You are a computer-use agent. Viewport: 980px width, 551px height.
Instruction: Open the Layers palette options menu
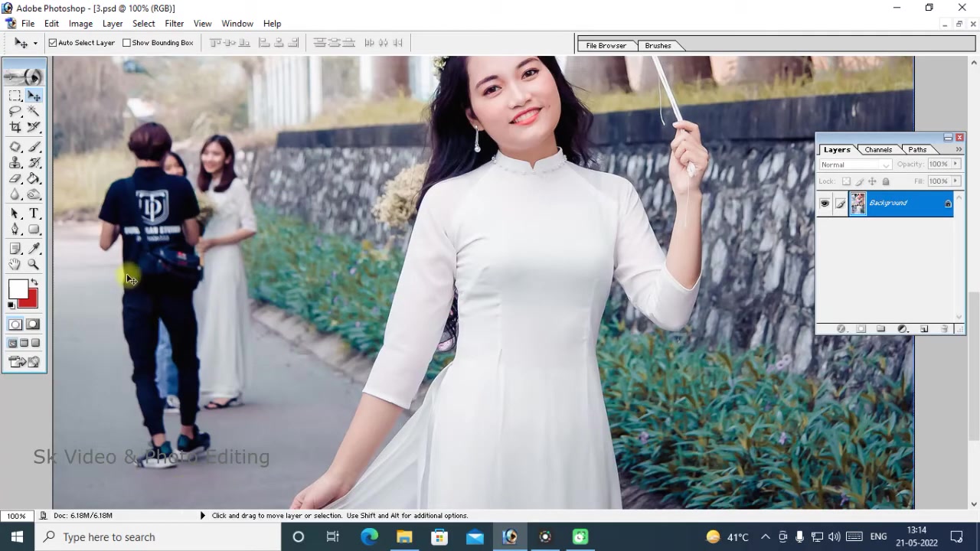[959, 149]
